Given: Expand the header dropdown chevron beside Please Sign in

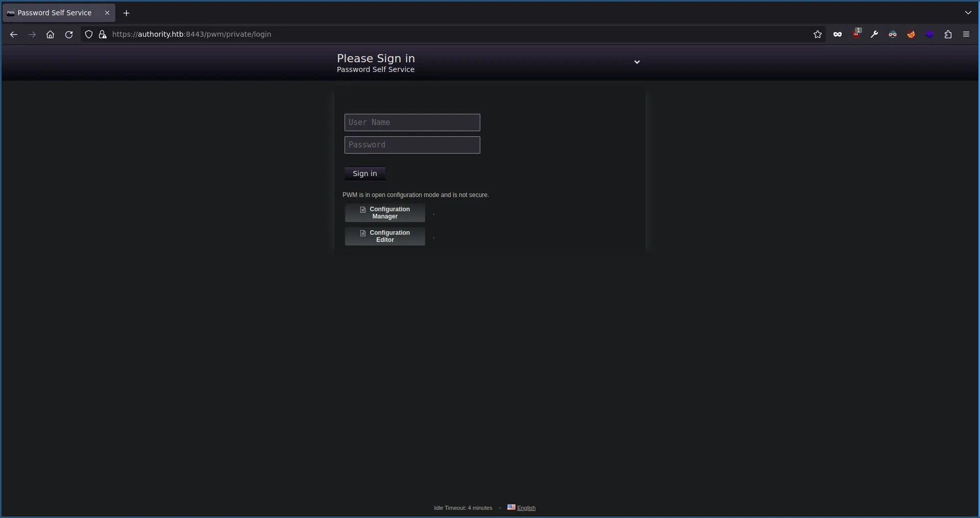Looking at the screenshot, I should (x=637, y=62).
